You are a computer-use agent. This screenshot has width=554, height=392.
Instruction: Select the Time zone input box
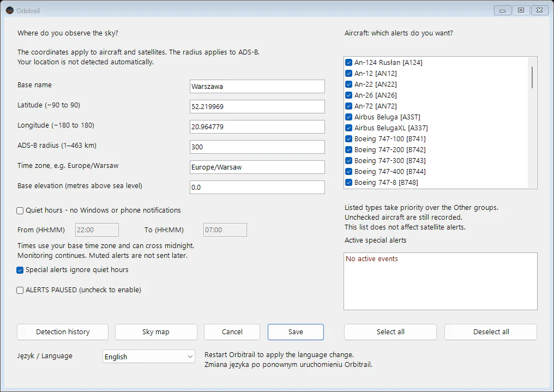click(257, 167)
